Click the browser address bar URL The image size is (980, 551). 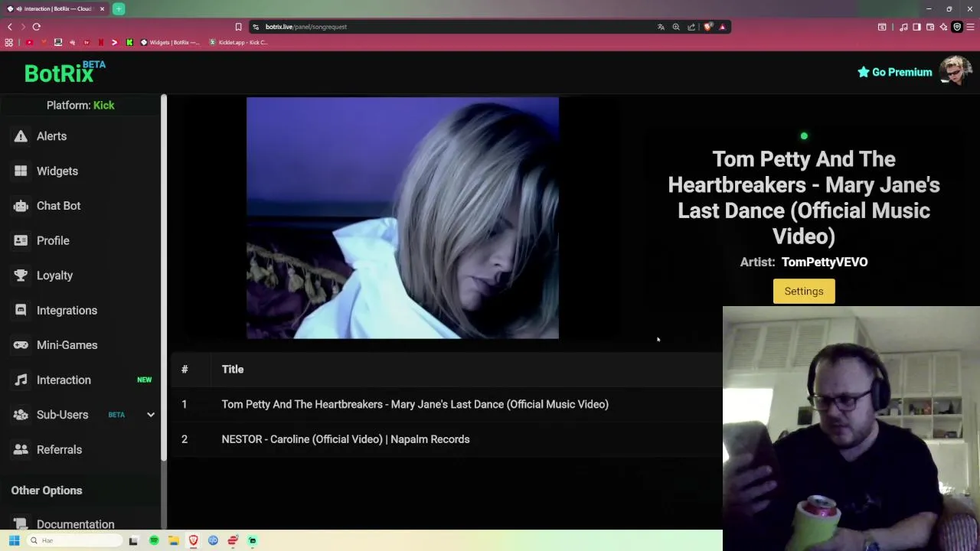(x=306, y=27)
